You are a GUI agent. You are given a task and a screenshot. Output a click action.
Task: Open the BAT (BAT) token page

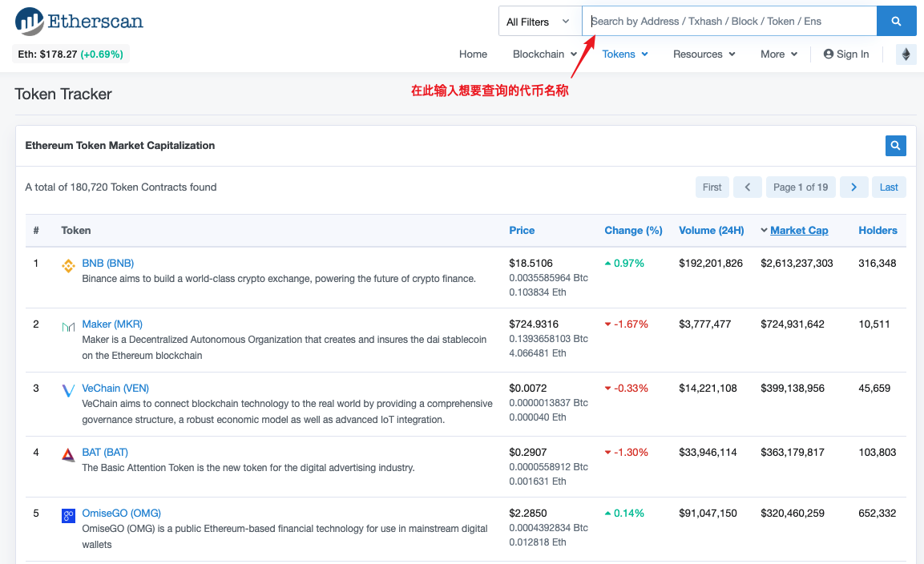tap(105, 453)
